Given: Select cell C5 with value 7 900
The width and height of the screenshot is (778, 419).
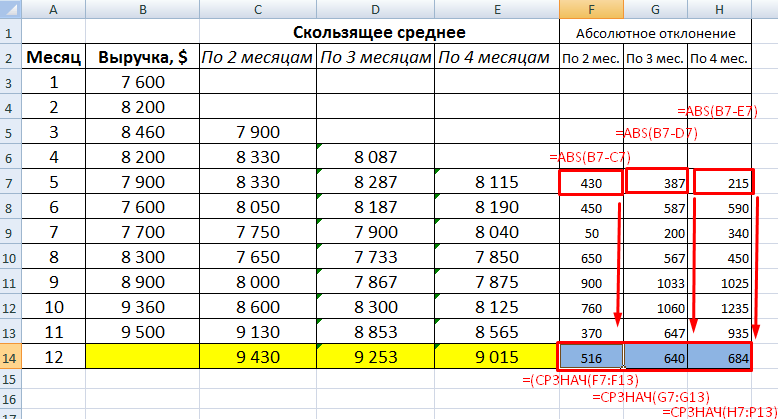Looking at the screenshot, I should click(258, 132).
